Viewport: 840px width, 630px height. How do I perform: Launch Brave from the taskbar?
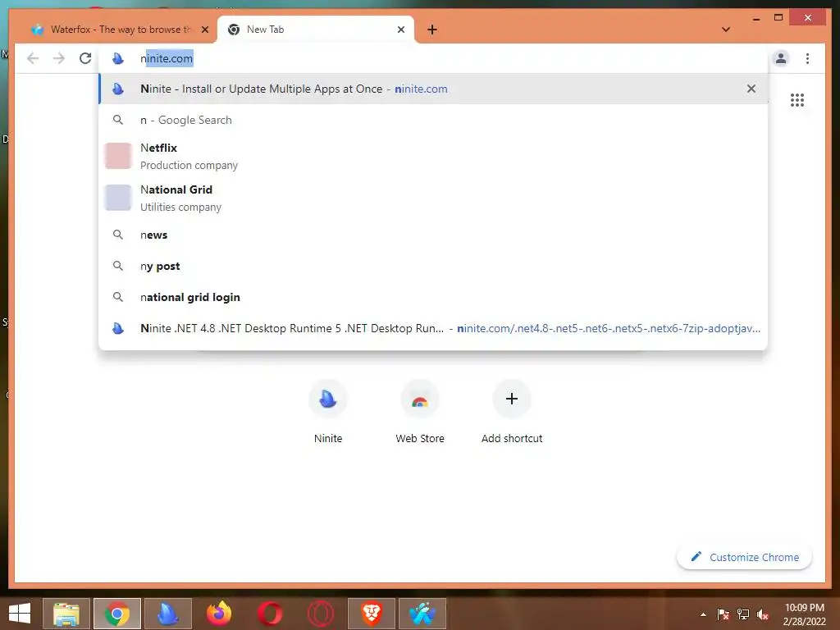(372, 614)
